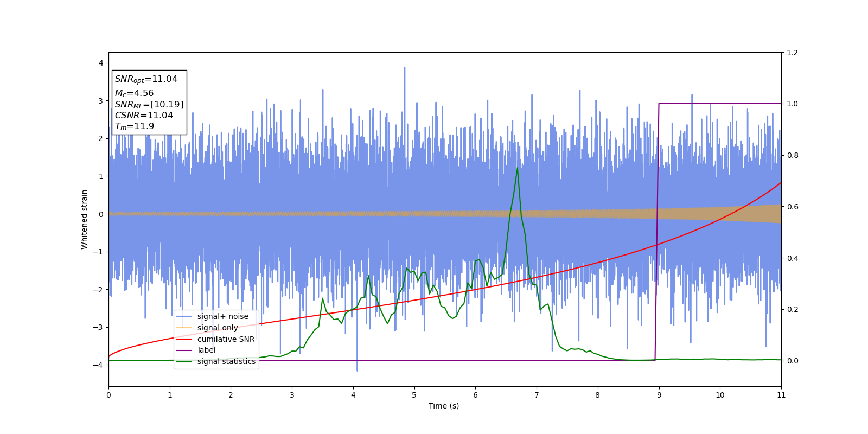Click right y-axis tick label 0.0

tap(792, 361)
